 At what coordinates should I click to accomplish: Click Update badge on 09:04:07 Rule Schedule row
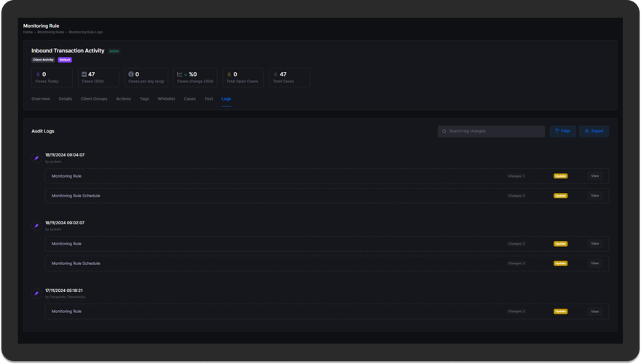(x=560, y=196)
